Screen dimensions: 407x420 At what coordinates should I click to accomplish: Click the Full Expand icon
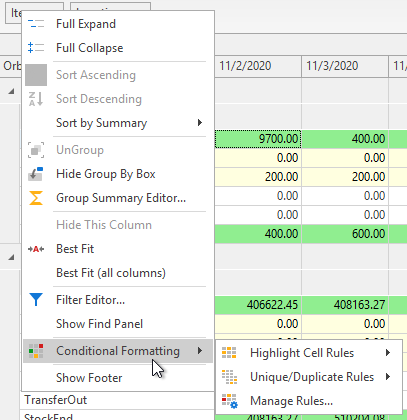(36, 24)
